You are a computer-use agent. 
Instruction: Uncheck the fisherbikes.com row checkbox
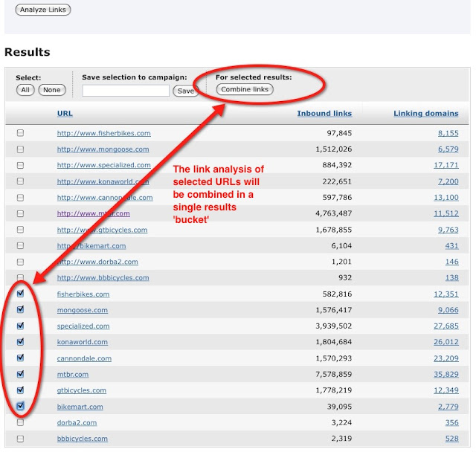pyautogui.click(x=21, y=294)
